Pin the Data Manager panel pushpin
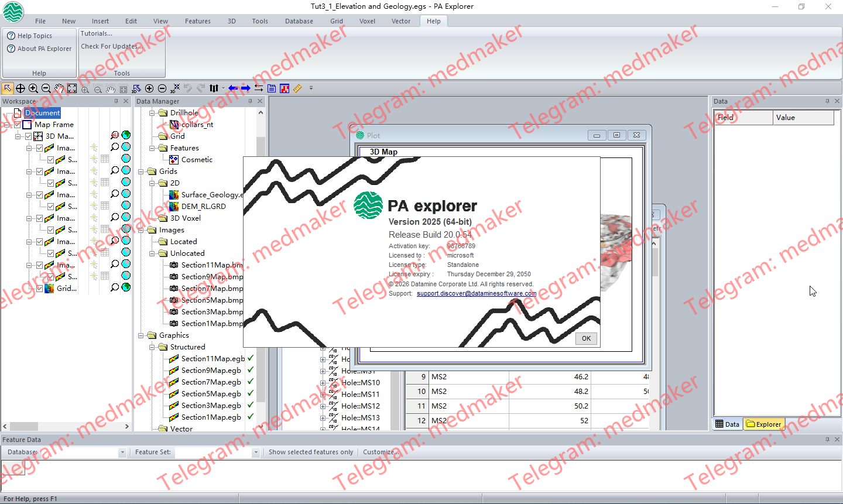Screen dimensions: 843x504 (250, 101)
